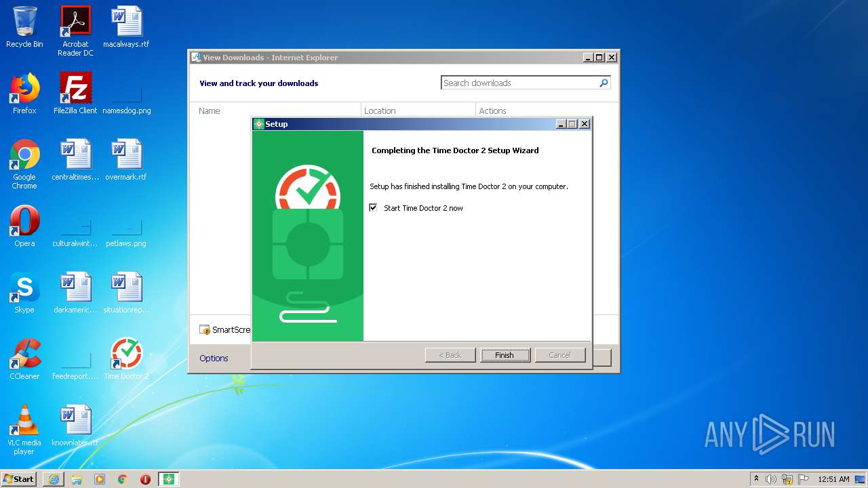
Task: Close the View Downloads window
Action: pos(611,58)
